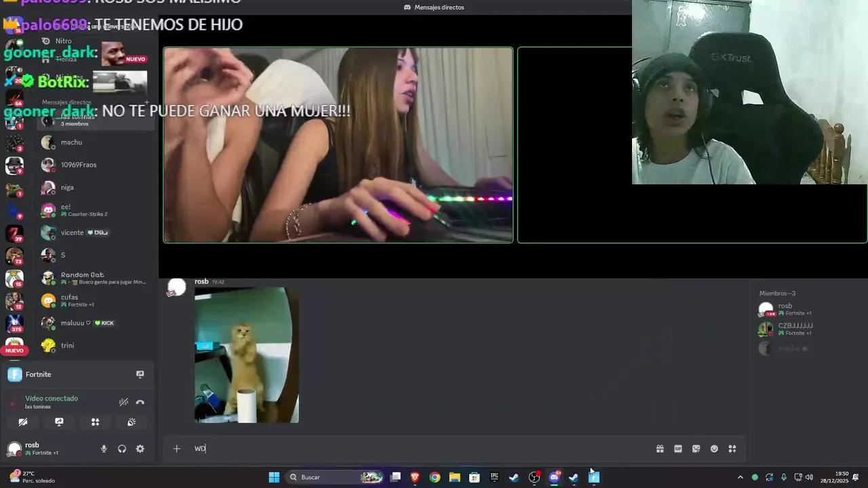Open direct message with 10969Fraos
Image resolution: width=868 pixels, height=488 pixels.
click(x=96, y=165)
